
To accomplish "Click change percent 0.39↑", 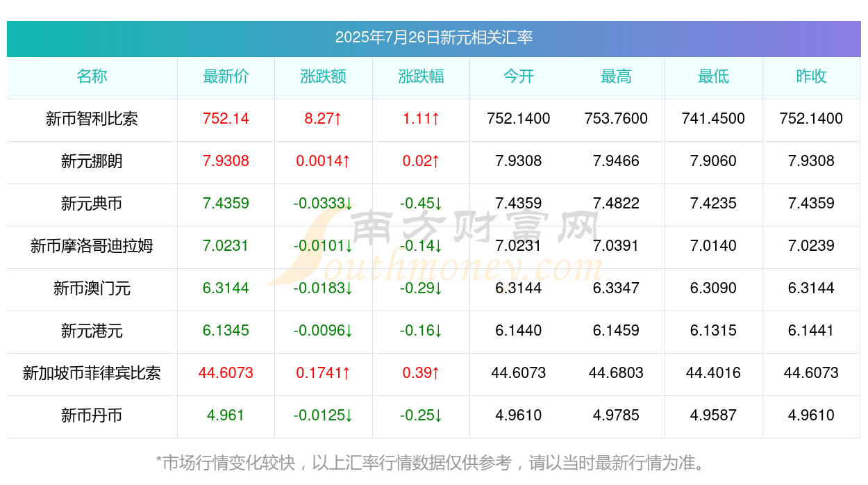I will point(421,373).
